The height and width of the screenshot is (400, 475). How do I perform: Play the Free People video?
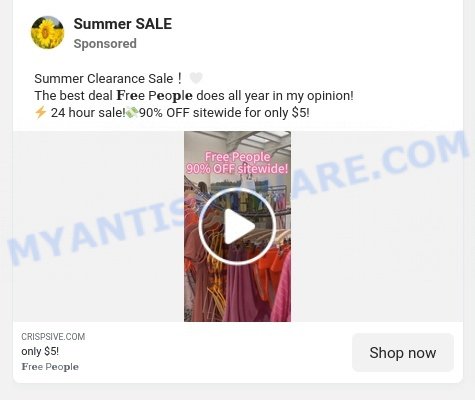coord(237,226)
